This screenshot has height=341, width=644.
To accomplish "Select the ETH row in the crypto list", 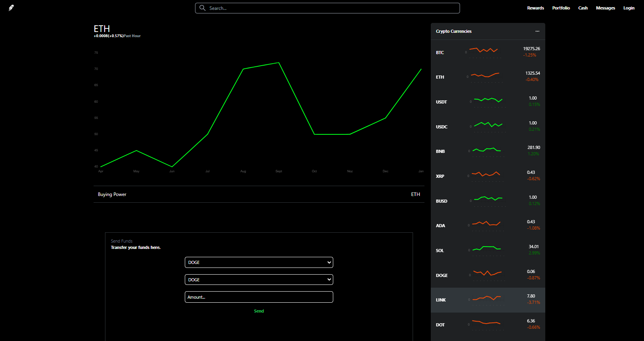I will [x=488, y=77].
